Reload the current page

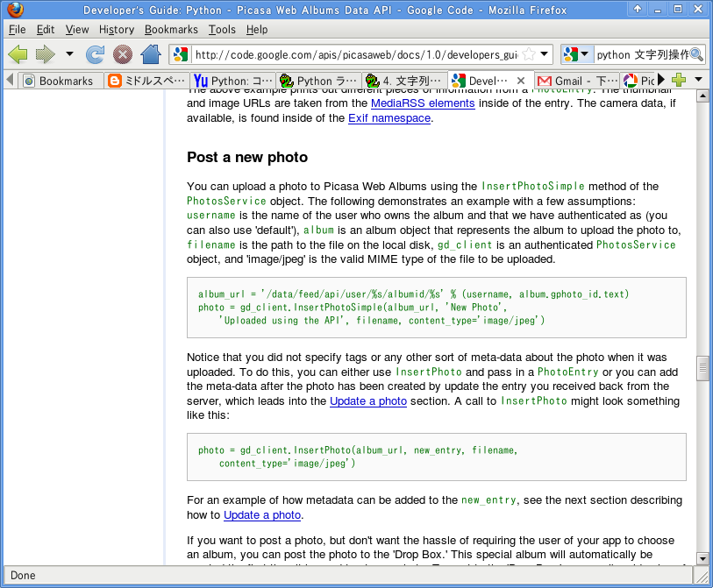coord(95,54)
